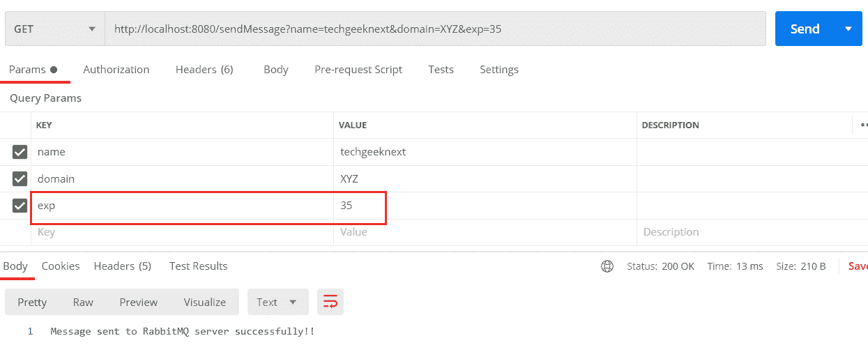This screenshot has width=868, height=352.
Task: Open the Pre-request Script tab
Action: click(x=358, y=70)
